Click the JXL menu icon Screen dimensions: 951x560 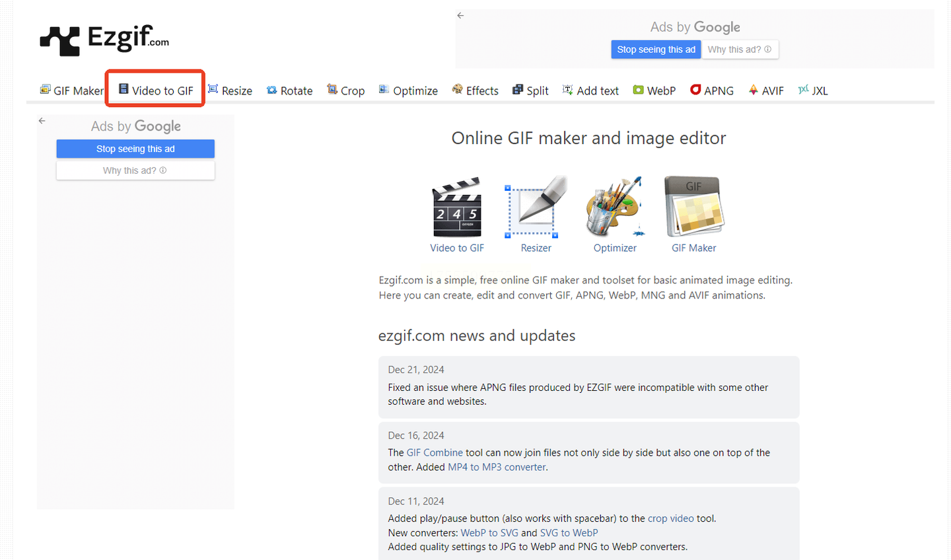coord(803,89)
